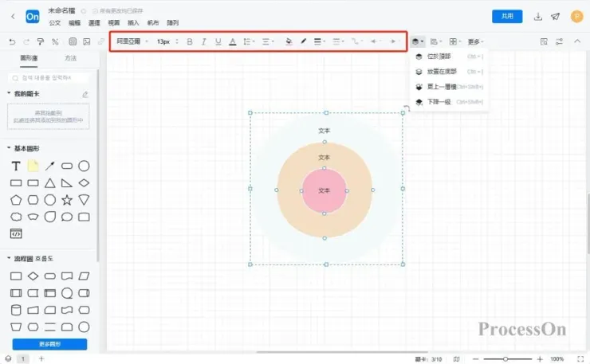Collapse the 我的圖卡 section
The height and width of the screenshot is (364, 590).
(9, 93)
